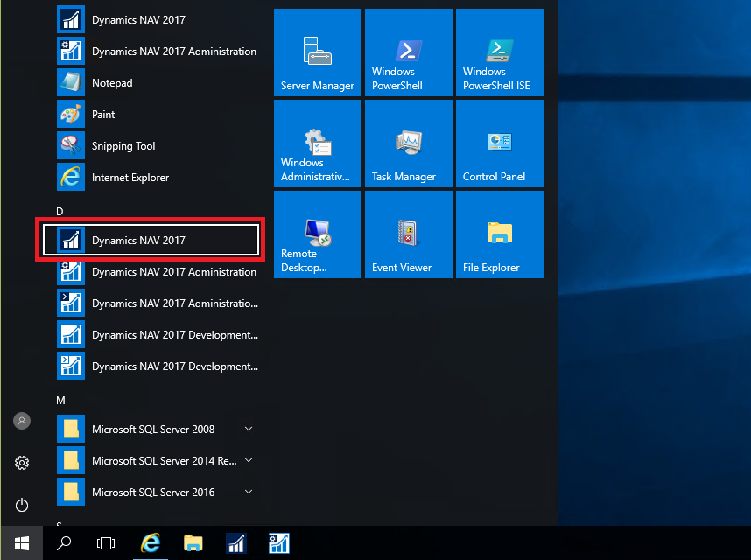Screen dimensions: 751x560
Task: Launch Notepad from the app list
Action: pyautogui.click(x=157, y=83)
